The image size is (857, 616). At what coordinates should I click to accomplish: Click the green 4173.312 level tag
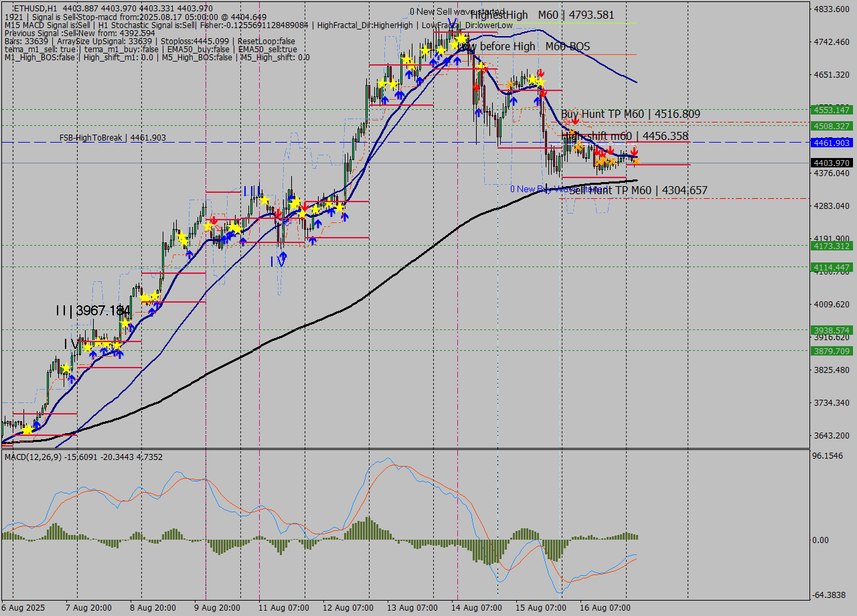831,246
